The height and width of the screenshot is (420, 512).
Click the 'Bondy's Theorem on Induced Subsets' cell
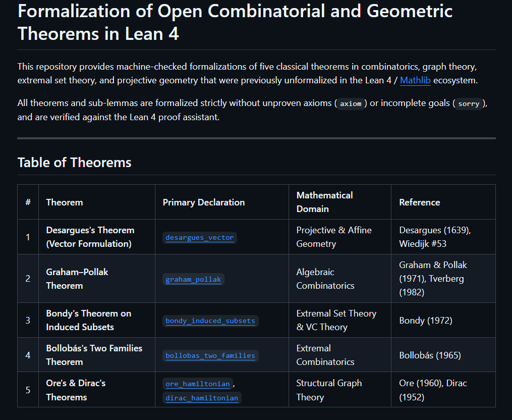tap(97, 320)
